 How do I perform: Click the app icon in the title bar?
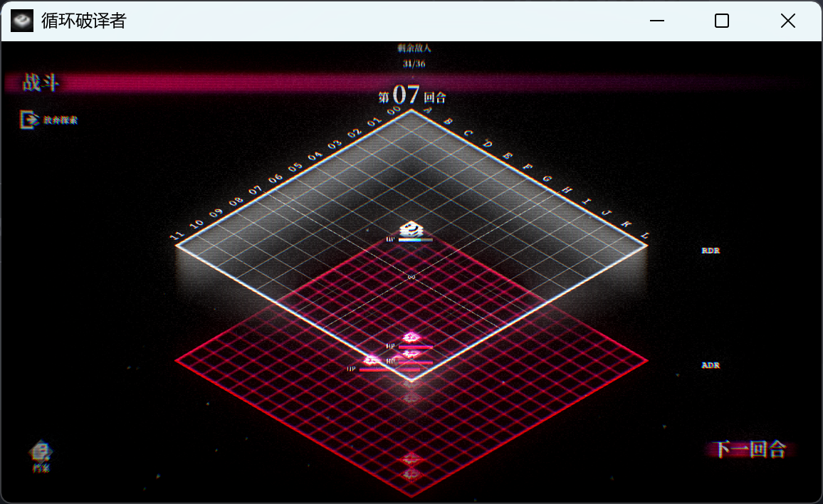click(22, 21)
